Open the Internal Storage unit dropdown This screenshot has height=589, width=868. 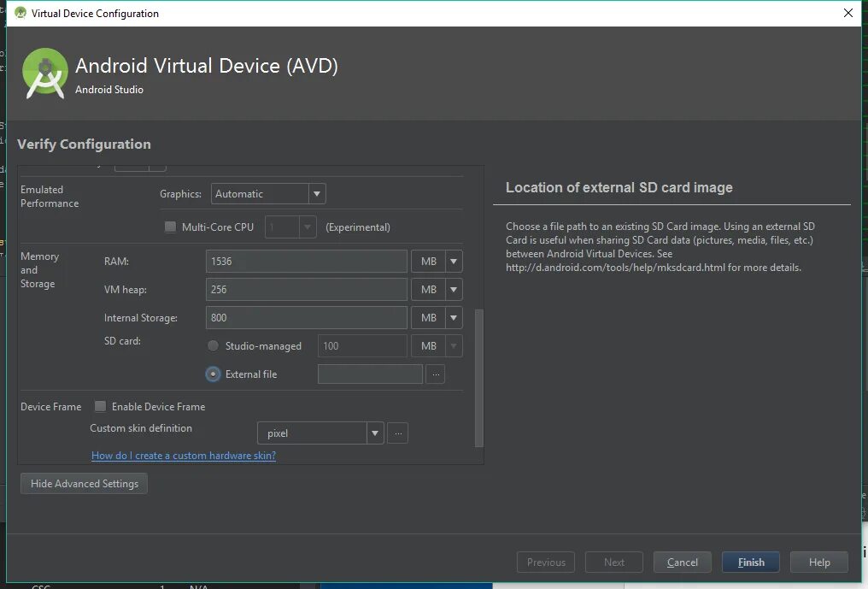tap(437, 317)
